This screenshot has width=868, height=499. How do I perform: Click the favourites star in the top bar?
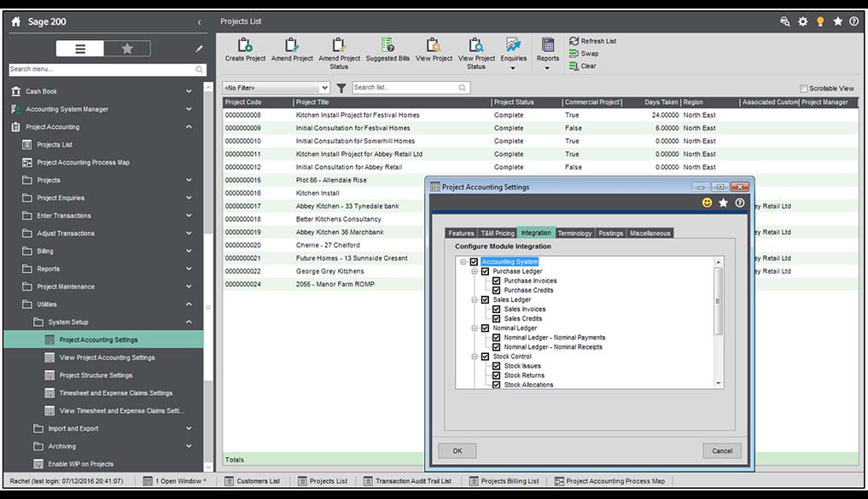pos(837,21)
